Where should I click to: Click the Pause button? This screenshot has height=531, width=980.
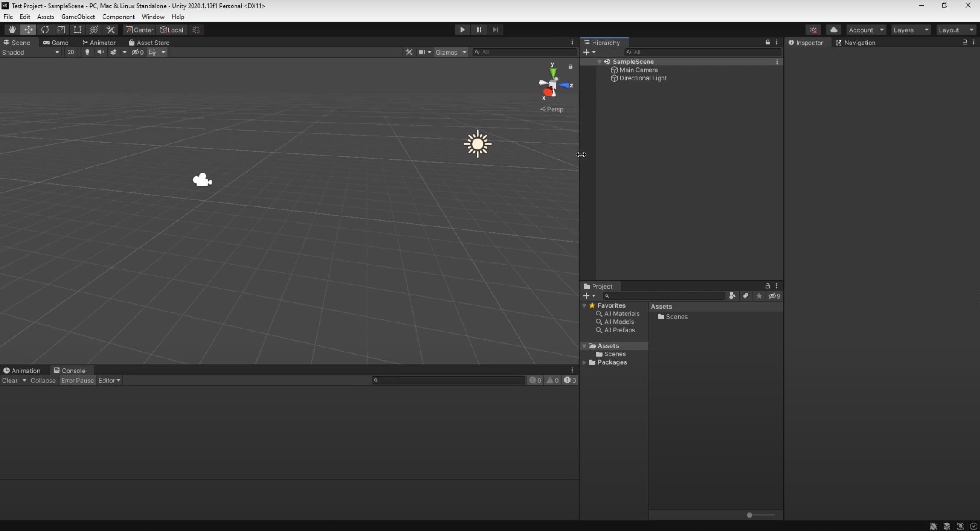coord(479,30)
